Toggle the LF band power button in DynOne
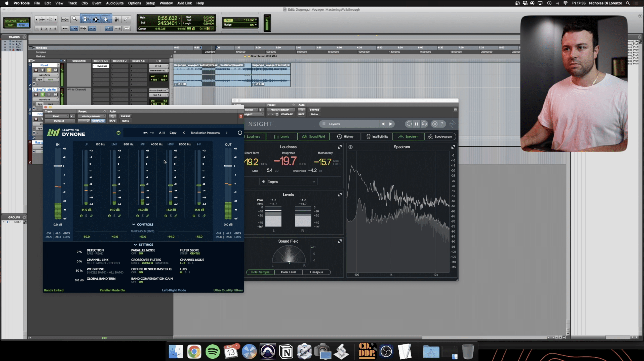The image size is (644, 361). 81,216
